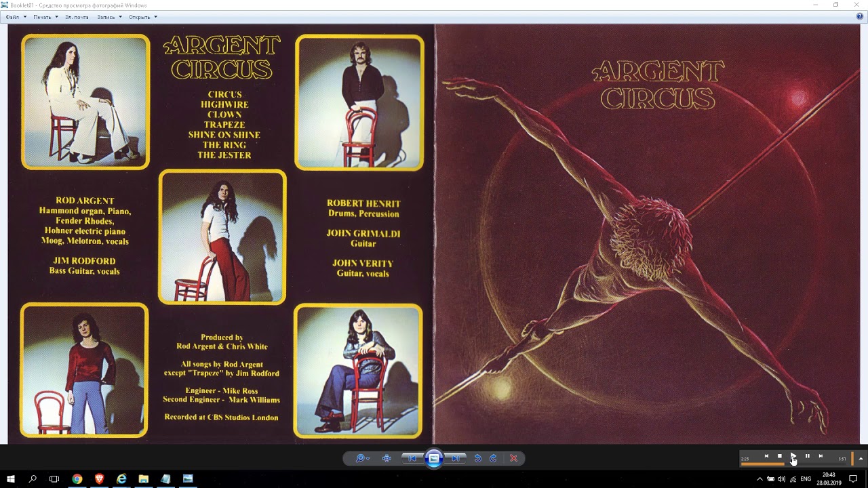Expand the mini media player with up arrow
868x488 pixels.
861,458
